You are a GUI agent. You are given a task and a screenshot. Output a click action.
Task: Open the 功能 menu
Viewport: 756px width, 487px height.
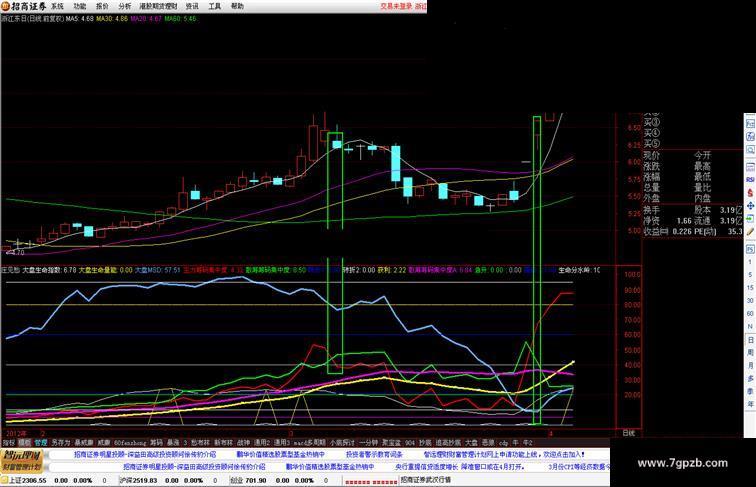click(x=80, y=6)
